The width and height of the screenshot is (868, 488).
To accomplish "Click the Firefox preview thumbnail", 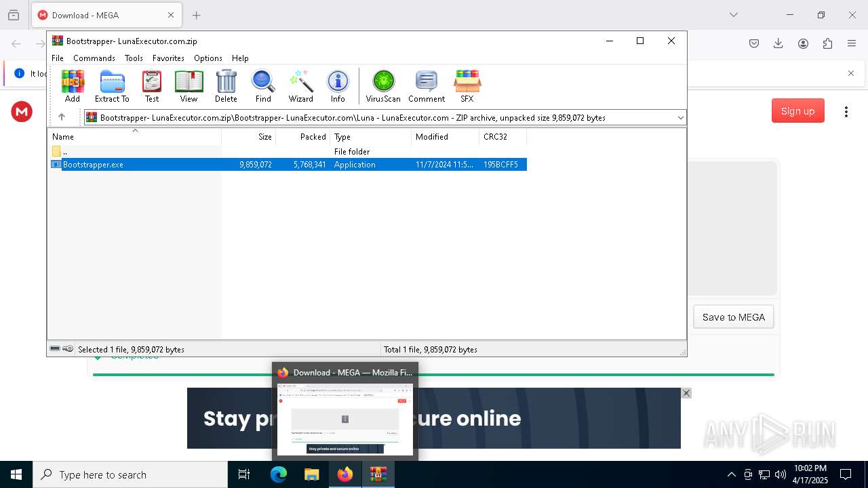I will [345, 420].
